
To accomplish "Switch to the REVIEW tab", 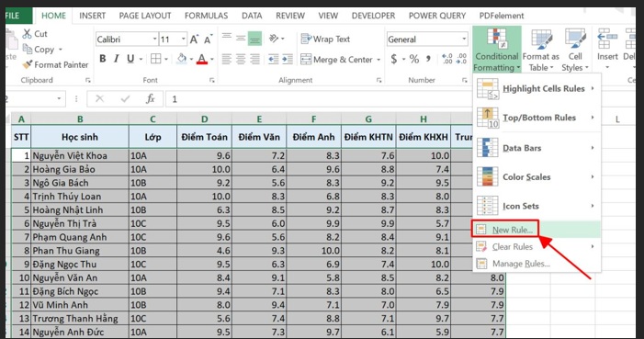I will point(290,16).
